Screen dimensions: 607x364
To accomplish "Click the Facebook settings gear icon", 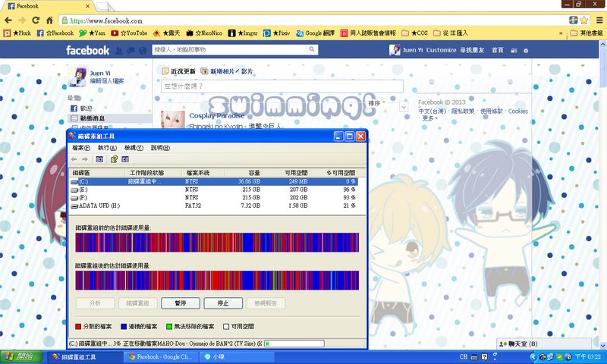I will [526, 50].
